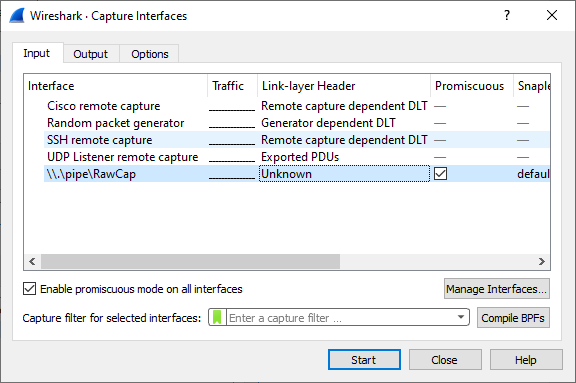Click the Help button
576x383 pixels.
[526, 360]
